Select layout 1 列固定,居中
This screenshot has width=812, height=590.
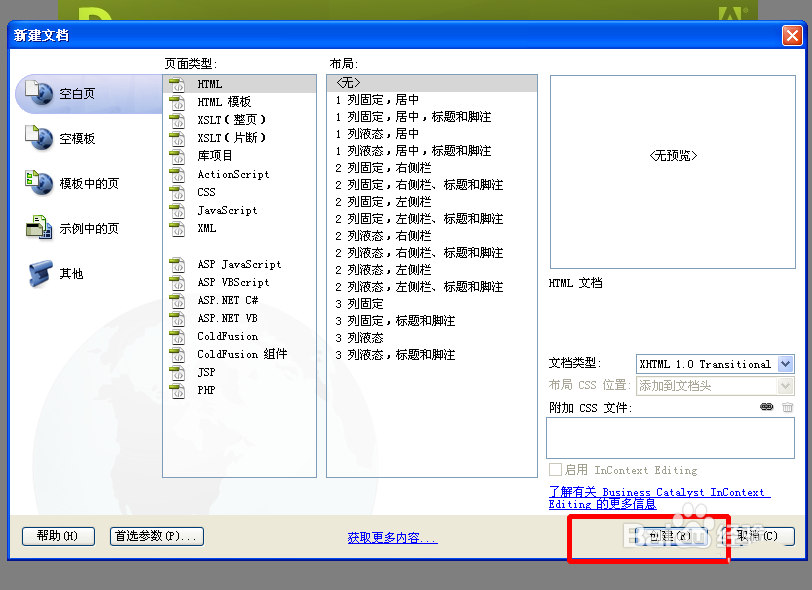[x=432, y=99]
